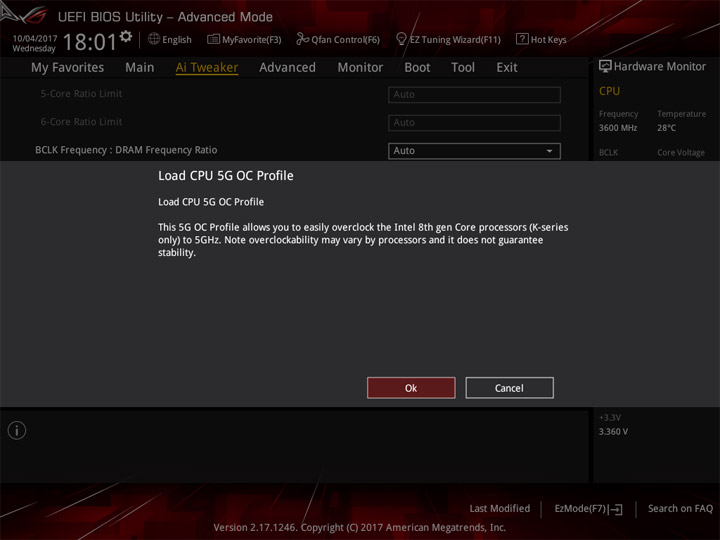Click the English language label
The image size is (720, 540).
[177, 39]
